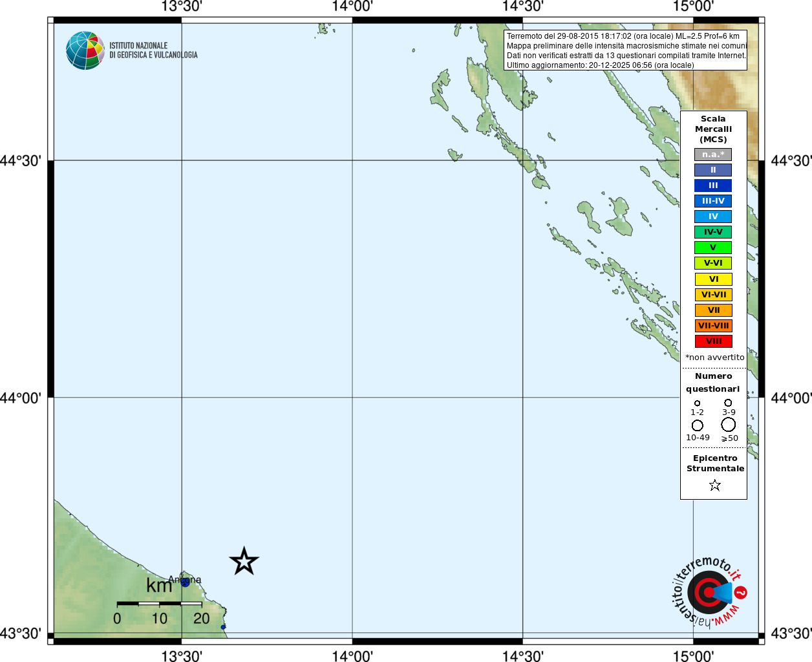Viewport: 812px width, 662px height.
Task: Click the Ancona city label
Action: pyautogui.click(x=184, y=579)
